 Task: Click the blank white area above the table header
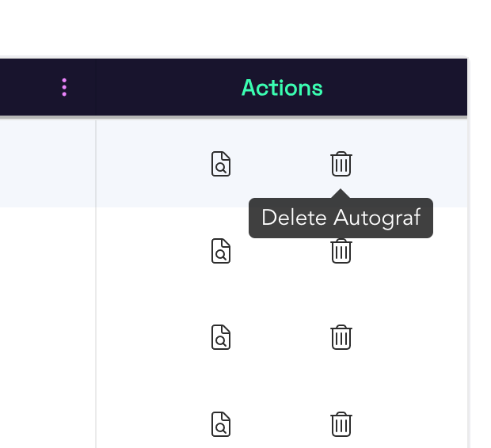coord(238,28)
